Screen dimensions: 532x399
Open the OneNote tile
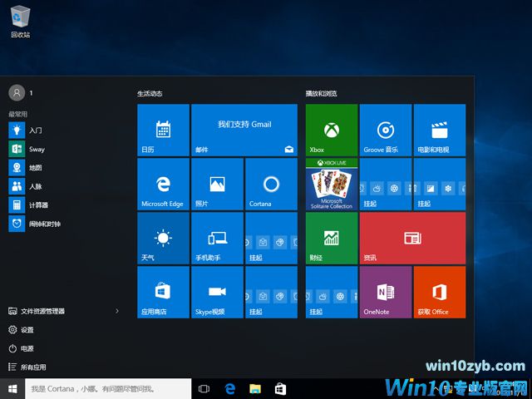coord(385,292)
